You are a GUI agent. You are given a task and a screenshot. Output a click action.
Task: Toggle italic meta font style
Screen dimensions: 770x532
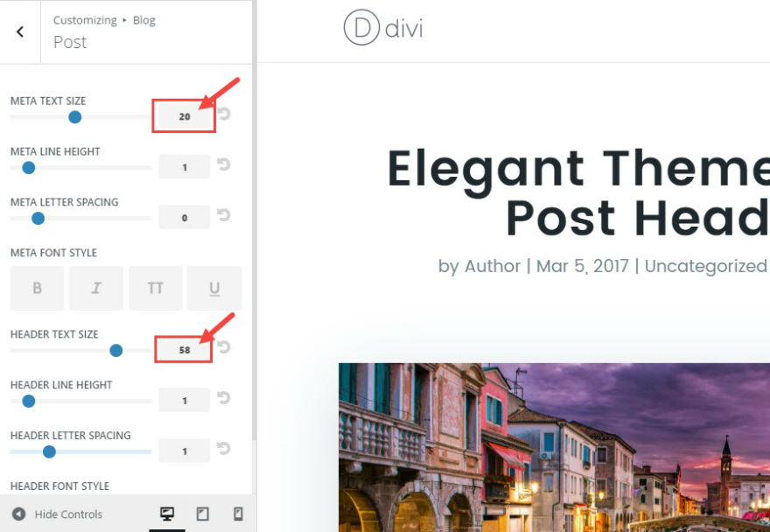(96, 289)
